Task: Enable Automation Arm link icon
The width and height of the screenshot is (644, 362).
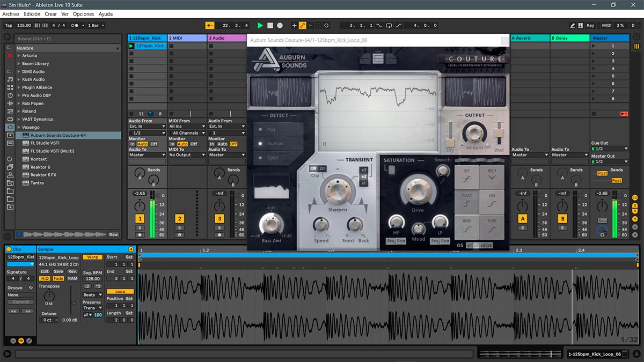Action: pyautogui.click(x=302, y=25)
